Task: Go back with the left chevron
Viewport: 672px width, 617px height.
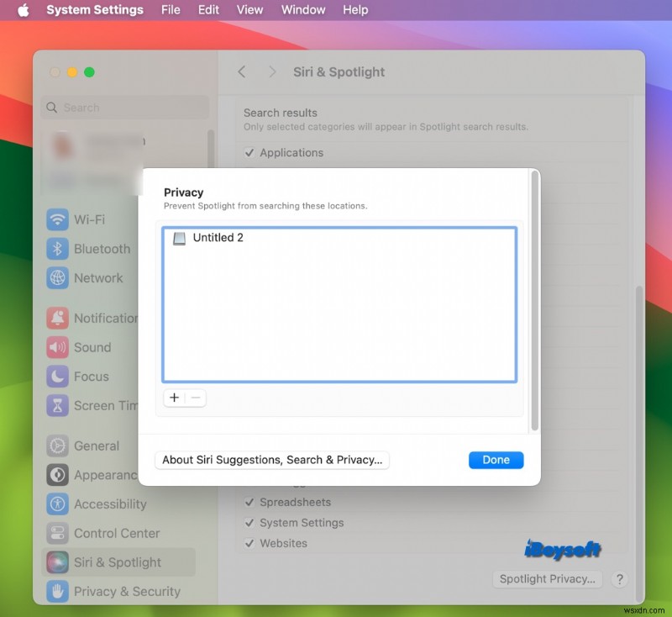Action: 242,71
